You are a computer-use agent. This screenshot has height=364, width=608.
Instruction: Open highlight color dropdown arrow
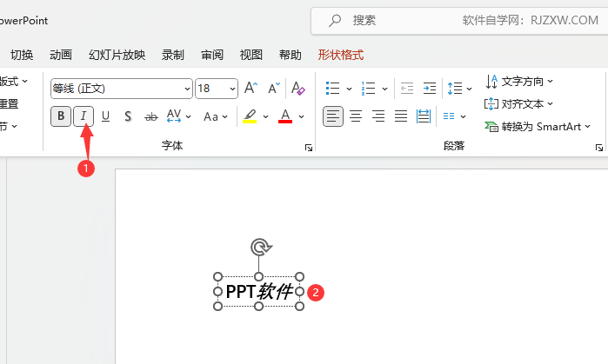point(265,116)
